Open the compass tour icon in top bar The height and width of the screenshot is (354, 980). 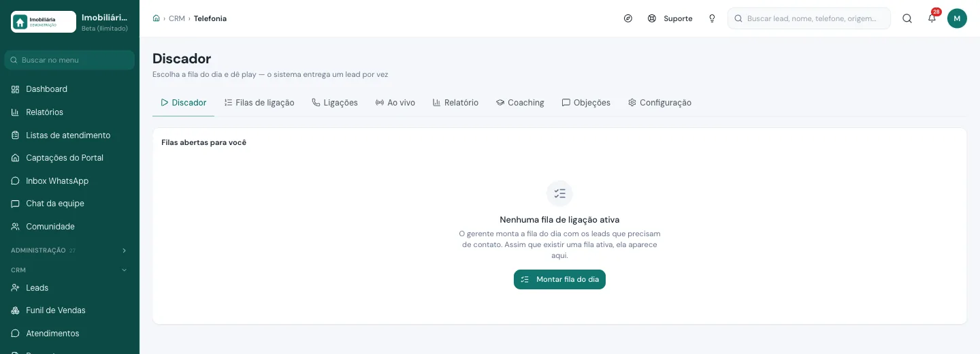pyautogui.click(x=628, y=18)
